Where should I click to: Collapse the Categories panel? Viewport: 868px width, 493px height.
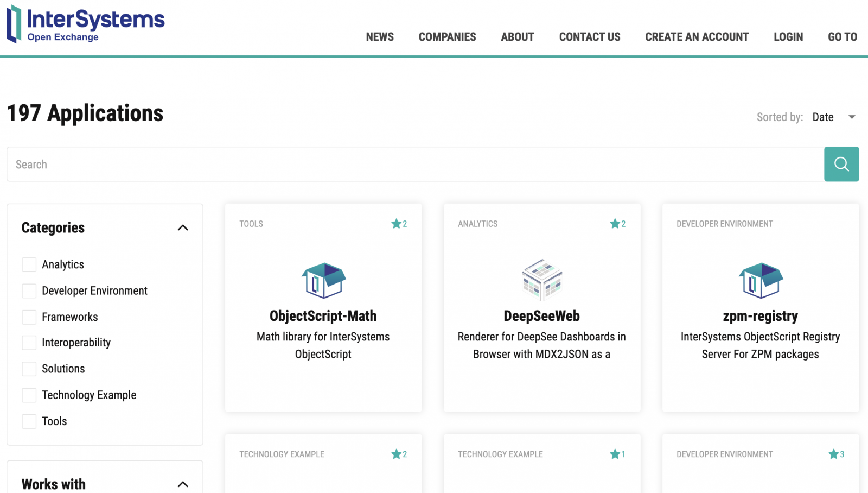click(x=183, y=228)
